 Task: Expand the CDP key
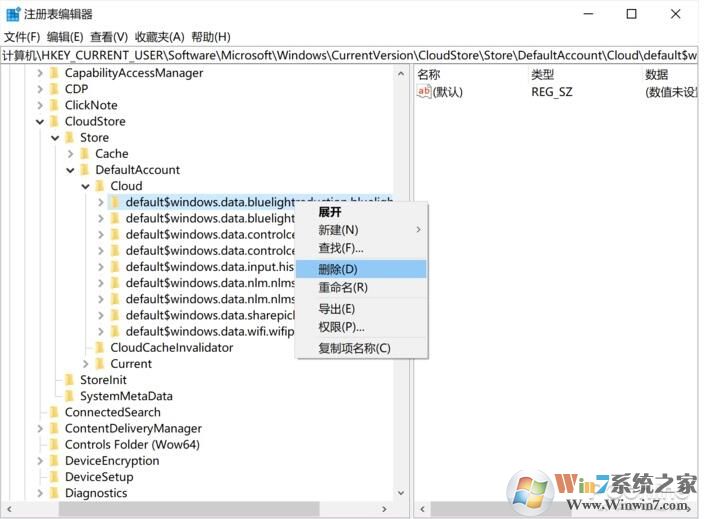[x=40, y=89]
